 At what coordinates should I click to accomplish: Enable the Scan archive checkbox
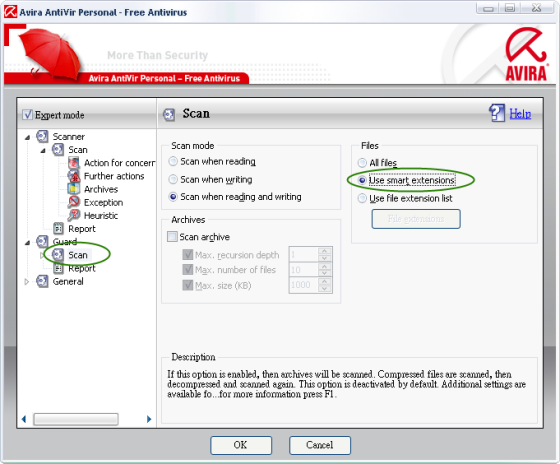pos(172,237)
